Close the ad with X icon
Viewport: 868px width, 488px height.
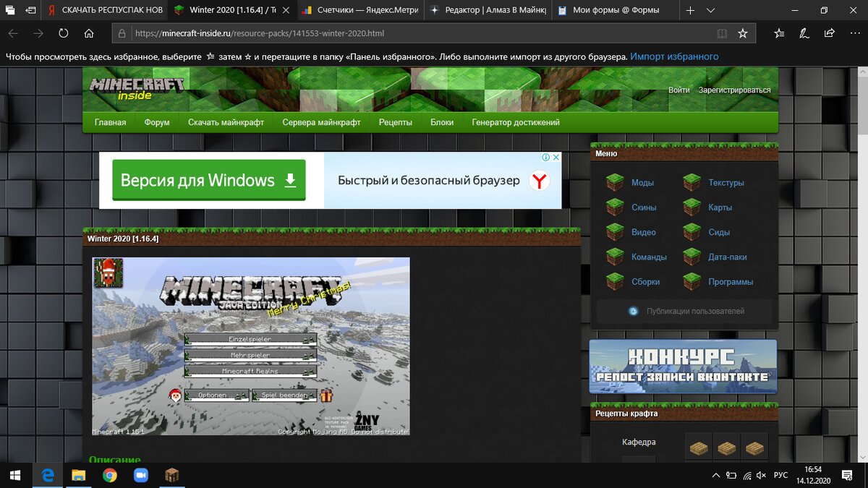[x=556, y=157]
